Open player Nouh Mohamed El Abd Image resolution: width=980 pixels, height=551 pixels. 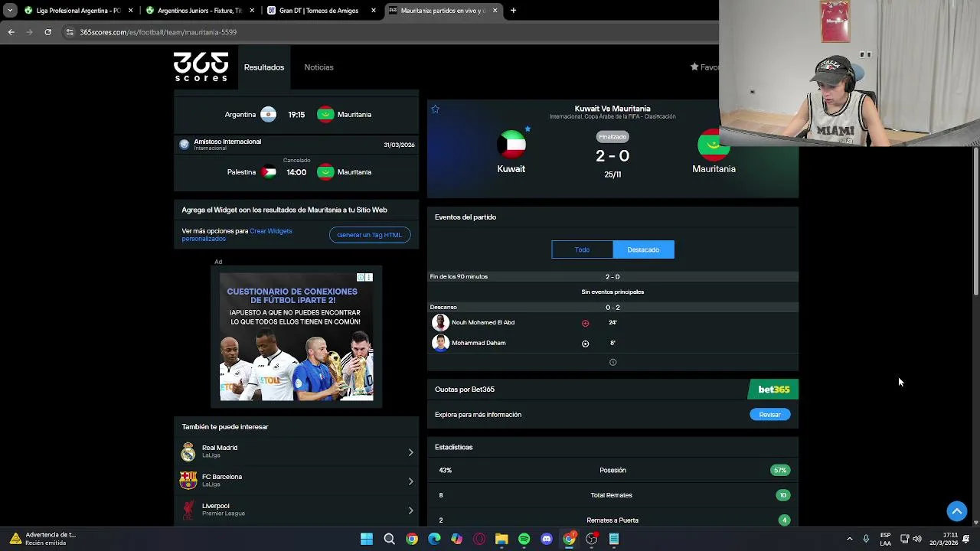(483, 323)
